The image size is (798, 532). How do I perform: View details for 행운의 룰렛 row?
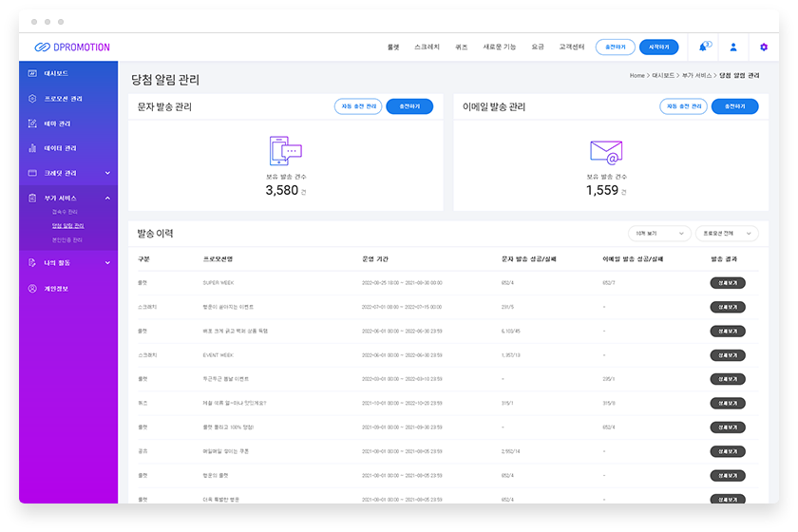[728, 476]
